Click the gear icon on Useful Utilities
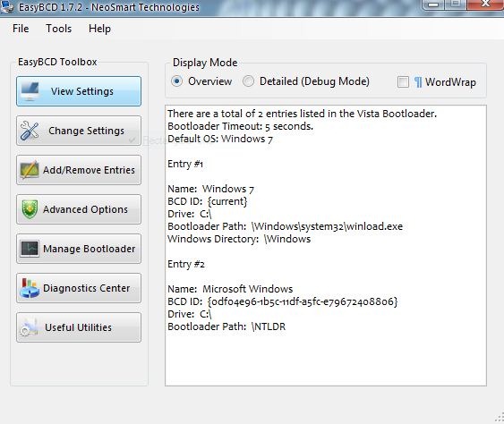 29,327
